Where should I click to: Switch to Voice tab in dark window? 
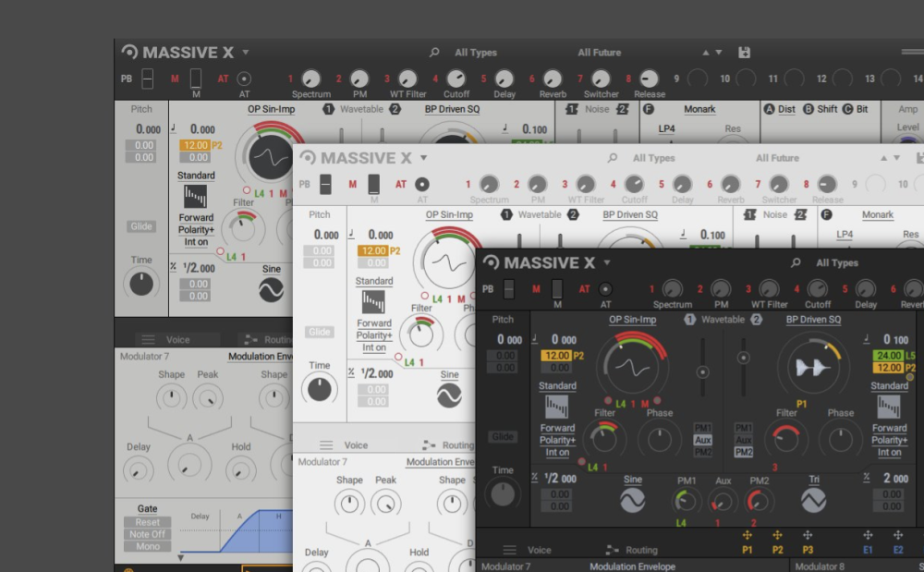pos(539,550)
